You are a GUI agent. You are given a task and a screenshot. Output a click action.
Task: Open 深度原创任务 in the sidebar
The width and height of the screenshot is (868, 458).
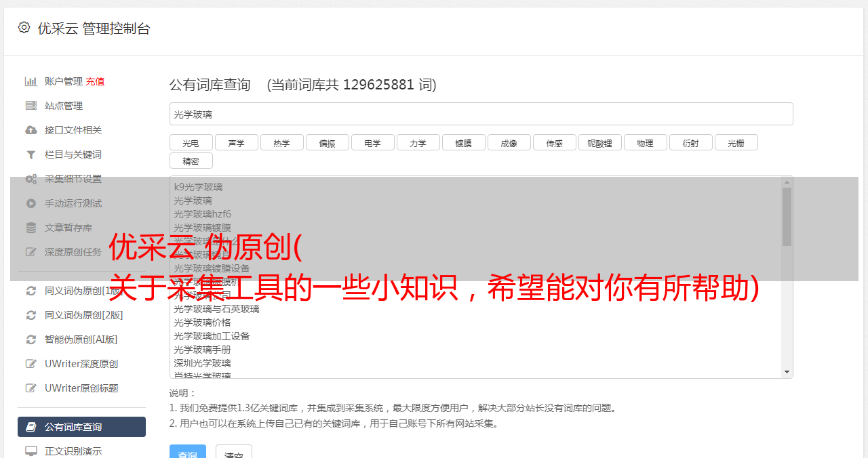pos(73,252)
